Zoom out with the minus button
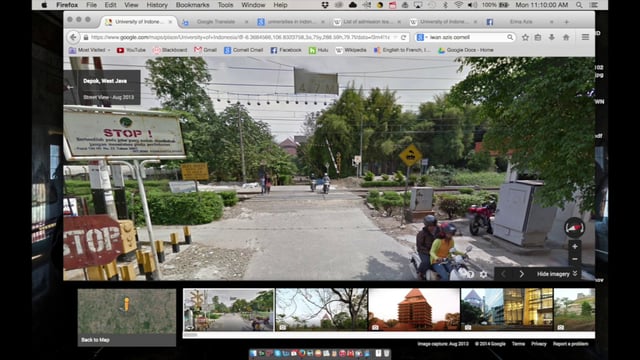Viewport: 640px width, 360px height. coord(575,259)
